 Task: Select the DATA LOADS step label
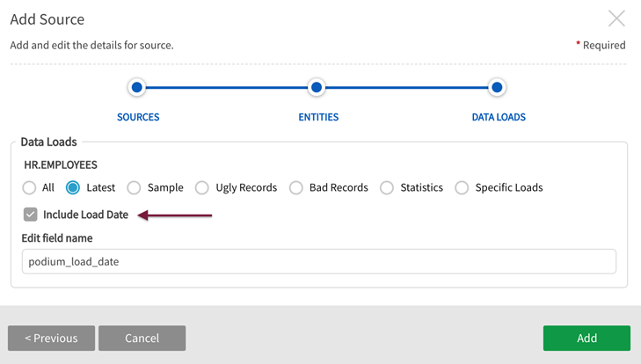click(499, 117)
